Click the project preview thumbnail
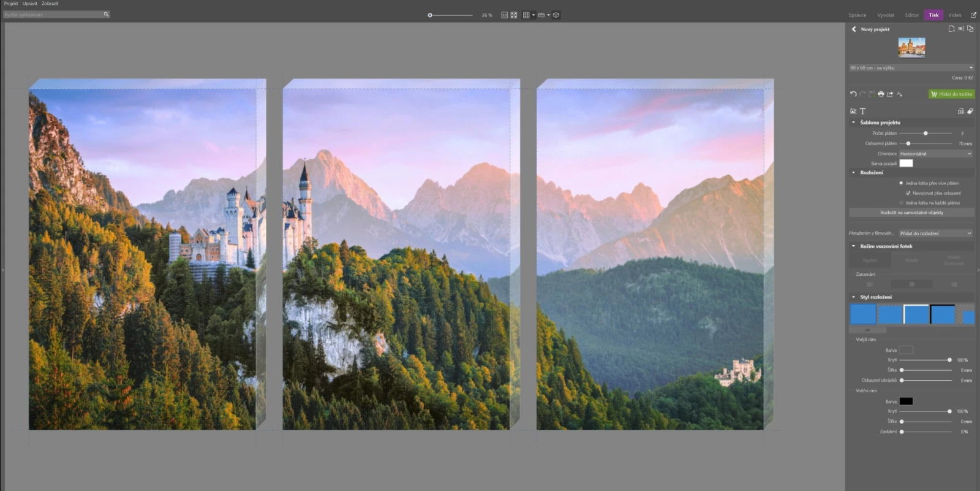 911,47
